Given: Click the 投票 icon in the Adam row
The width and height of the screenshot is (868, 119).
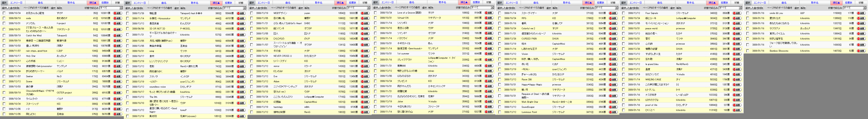Looking at the screenshot, I should tap(365, 81).
